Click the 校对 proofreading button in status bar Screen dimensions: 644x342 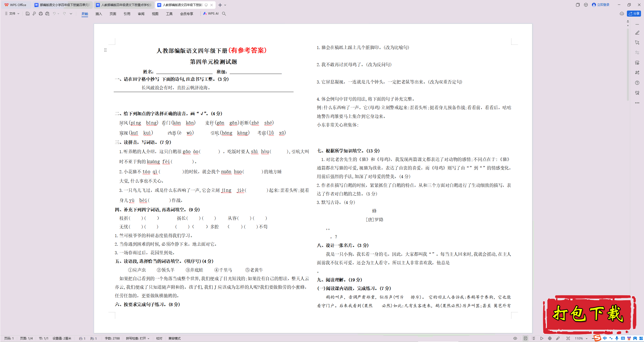pos(159,338)
